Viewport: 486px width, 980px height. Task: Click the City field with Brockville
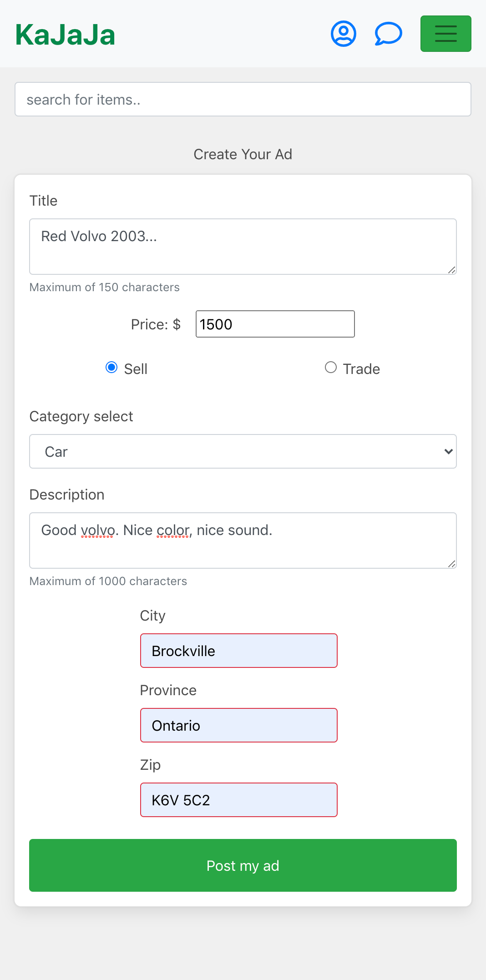(x=239, y=651)
